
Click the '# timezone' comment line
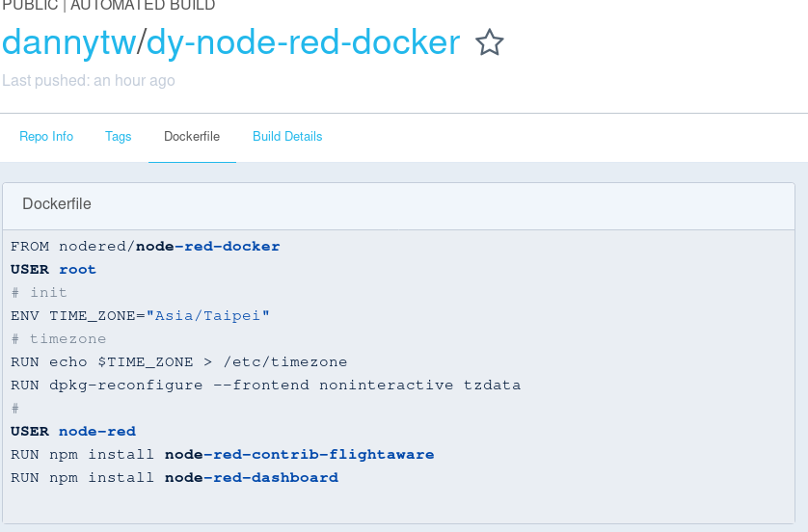59,339
